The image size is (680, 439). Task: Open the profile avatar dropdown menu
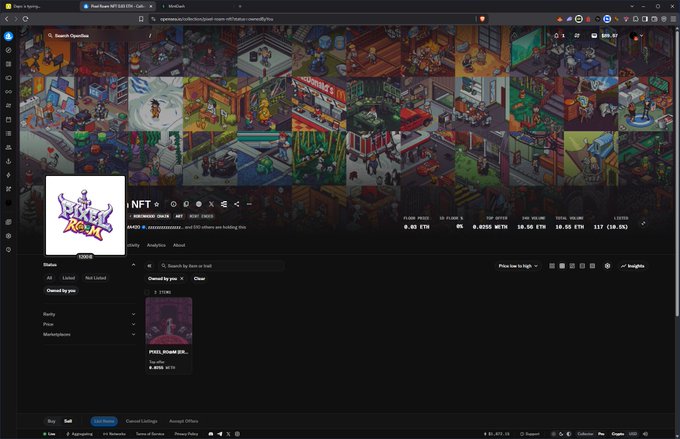636,36
